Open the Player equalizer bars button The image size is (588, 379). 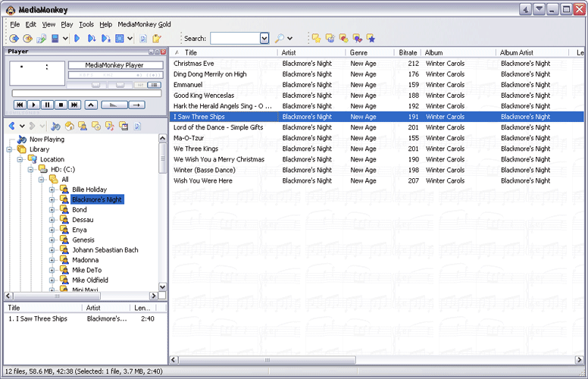pyautogui.click(x=114, y=105)
